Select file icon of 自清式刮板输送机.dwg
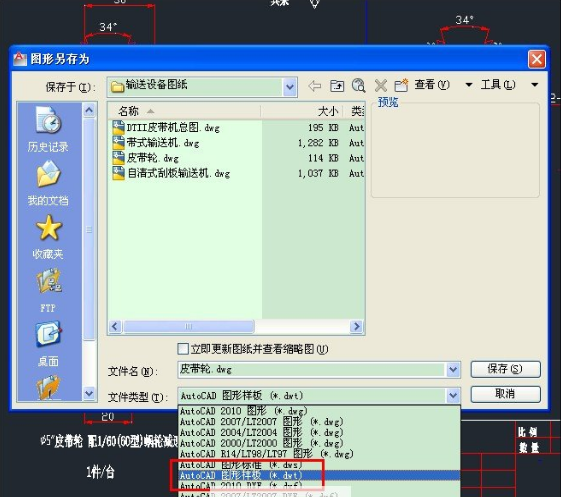561x497 pixels. click(118, 174)
